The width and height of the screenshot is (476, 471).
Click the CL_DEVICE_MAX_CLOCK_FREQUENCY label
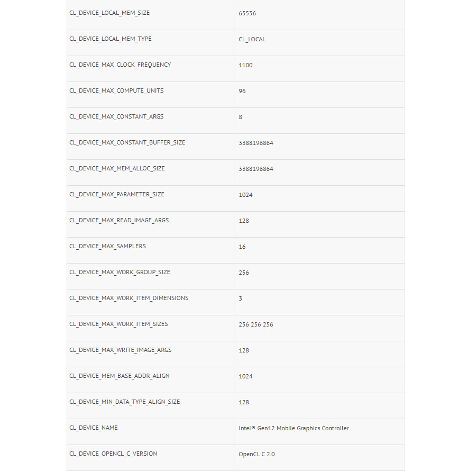click(x=120, y=65)
